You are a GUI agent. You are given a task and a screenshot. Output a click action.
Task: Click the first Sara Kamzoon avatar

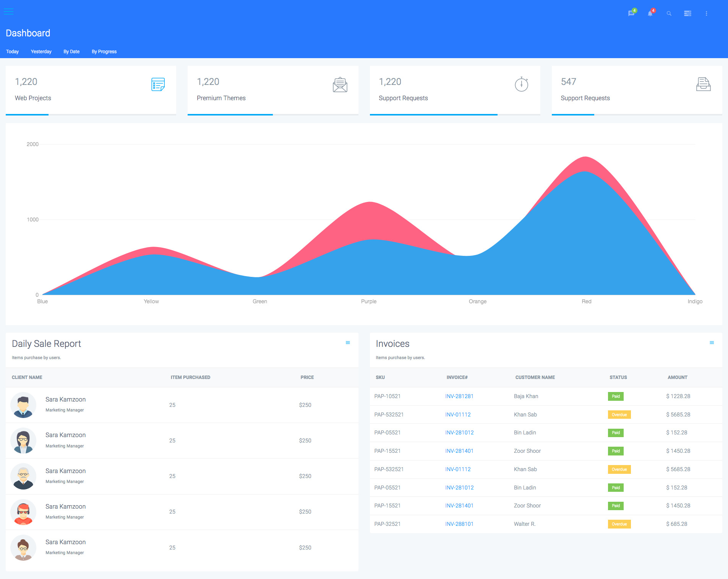23,405
